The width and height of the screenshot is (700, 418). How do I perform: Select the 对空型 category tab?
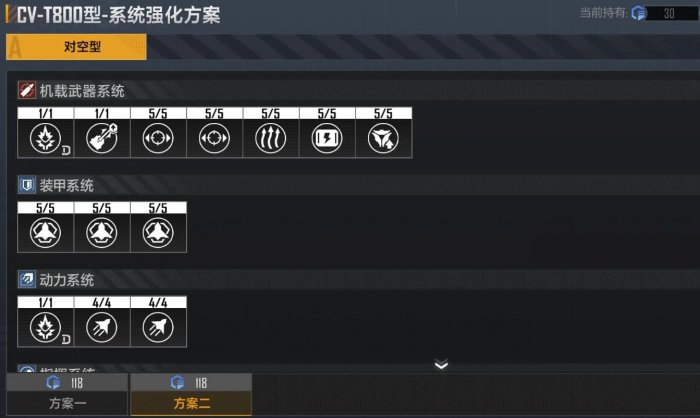point(76,47)
